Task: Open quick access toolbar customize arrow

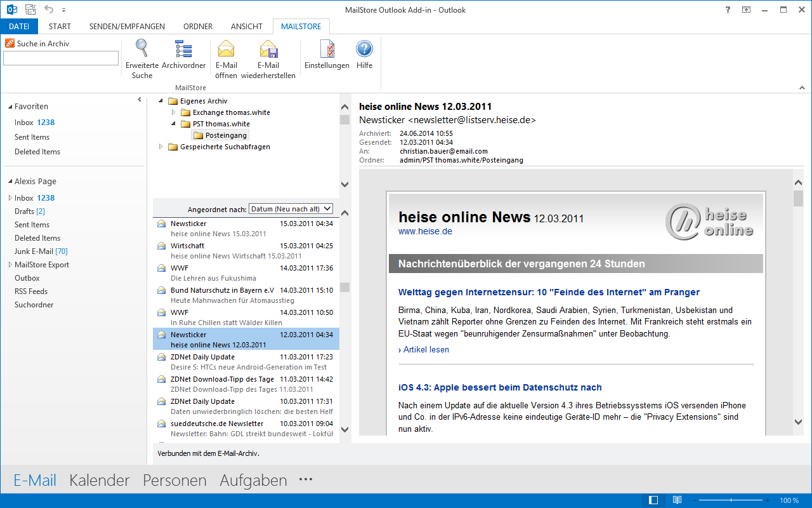Action: [64, 10]
